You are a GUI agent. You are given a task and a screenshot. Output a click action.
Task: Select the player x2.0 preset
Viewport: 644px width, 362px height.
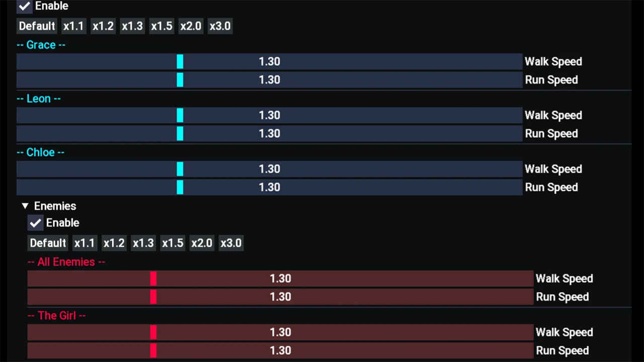coord(191,26)
